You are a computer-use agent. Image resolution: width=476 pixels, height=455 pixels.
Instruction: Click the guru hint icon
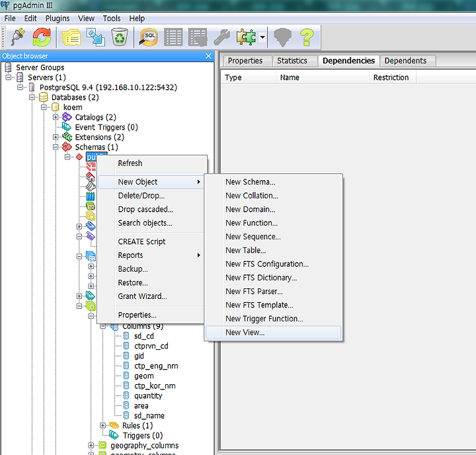(x=282, y=37)
